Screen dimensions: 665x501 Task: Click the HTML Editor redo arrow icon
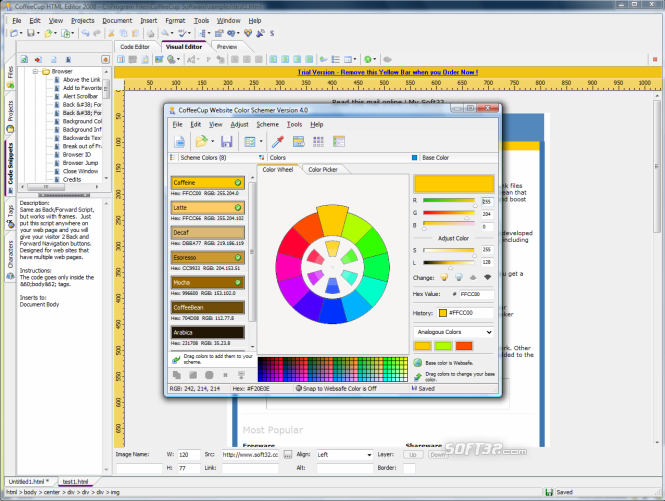coord(97,33)
